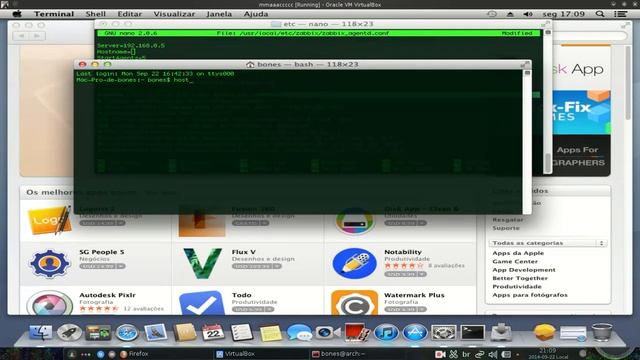Screen dimensions: 640x360
Task: Open Mission Control in the Dock
Action: (98, 333)
